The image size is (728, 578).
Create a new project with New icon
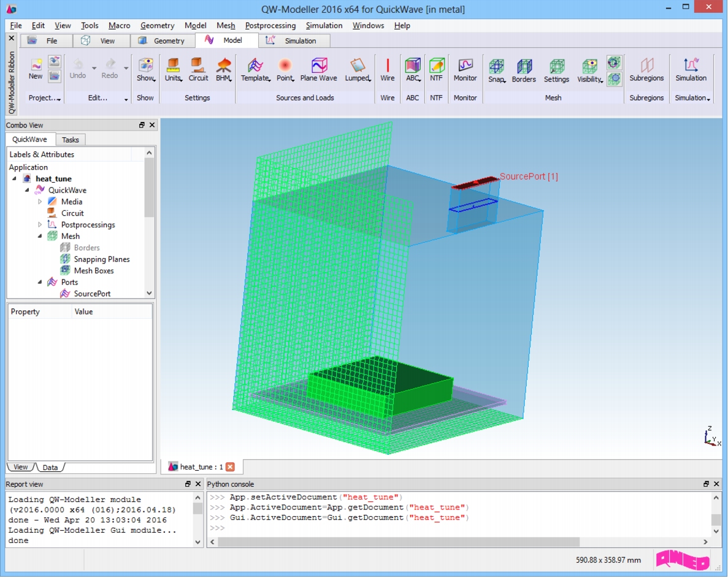36,68
